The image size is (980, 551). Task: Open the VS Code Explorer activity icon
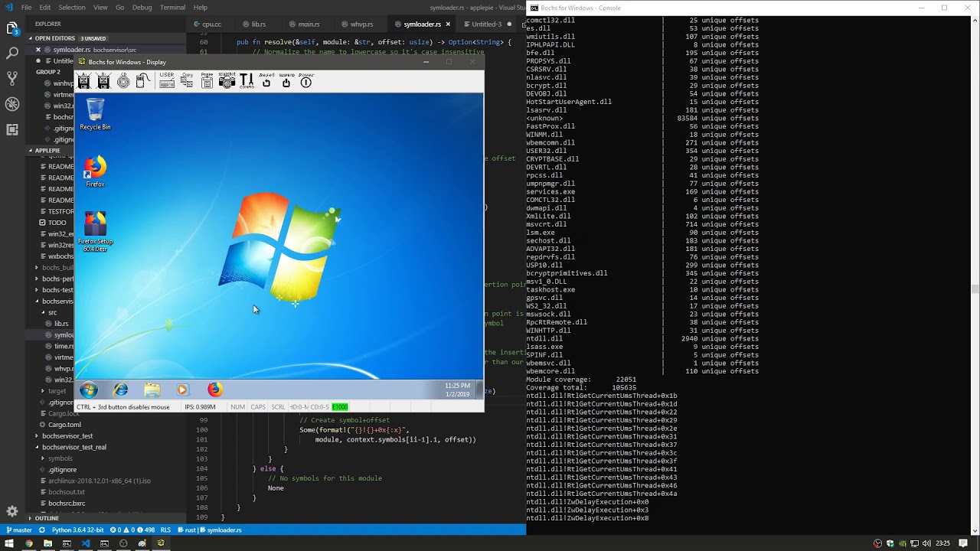point(12,28)
